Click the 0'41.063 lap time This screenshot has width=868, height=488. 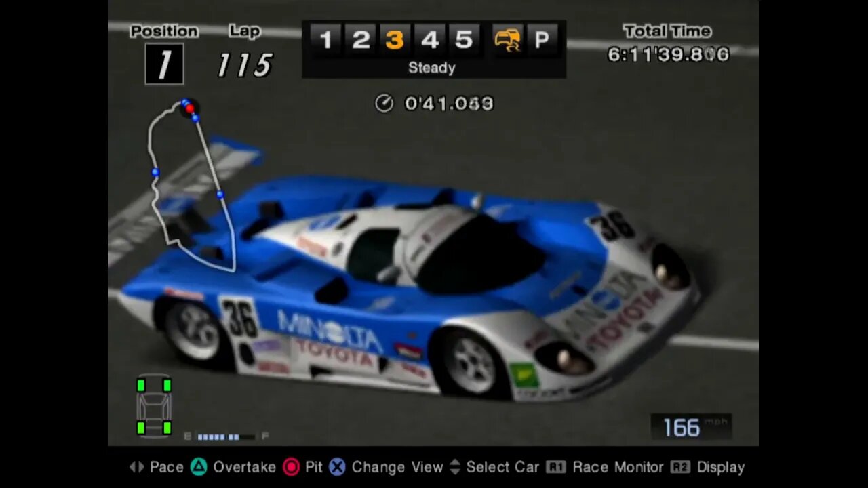click(x=449, y=103)
